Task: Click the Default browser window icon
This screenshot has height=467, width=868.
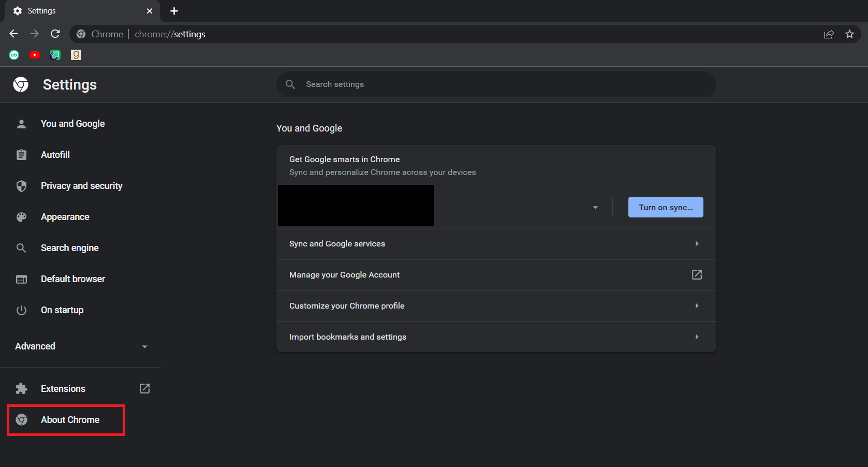Action: [21, 279]
